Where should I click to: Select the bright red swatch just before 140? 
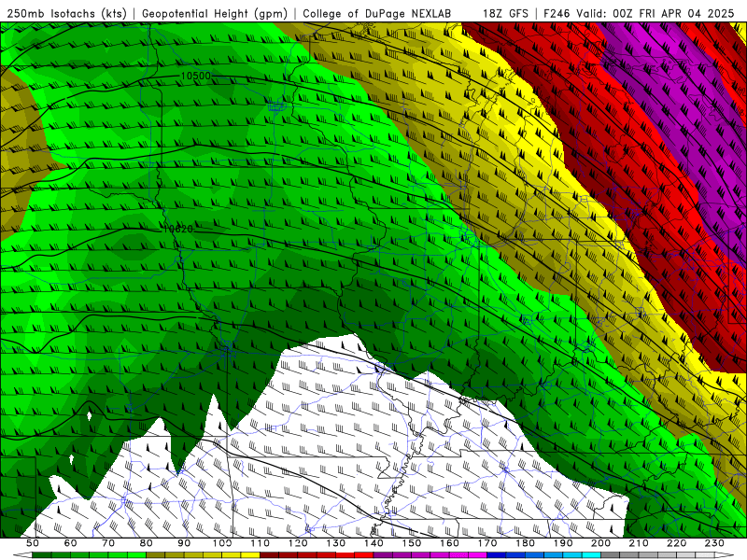tap(364, 554)
